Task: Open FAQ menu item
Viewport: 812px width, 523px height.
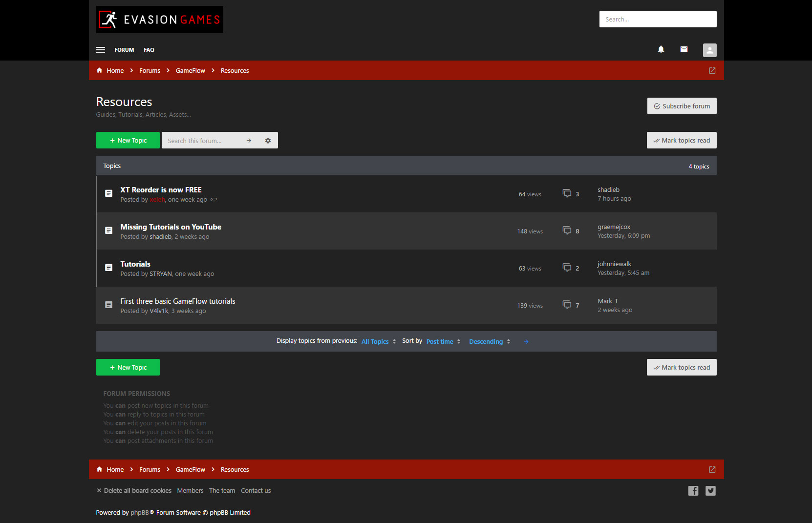Action: (149, 50)
